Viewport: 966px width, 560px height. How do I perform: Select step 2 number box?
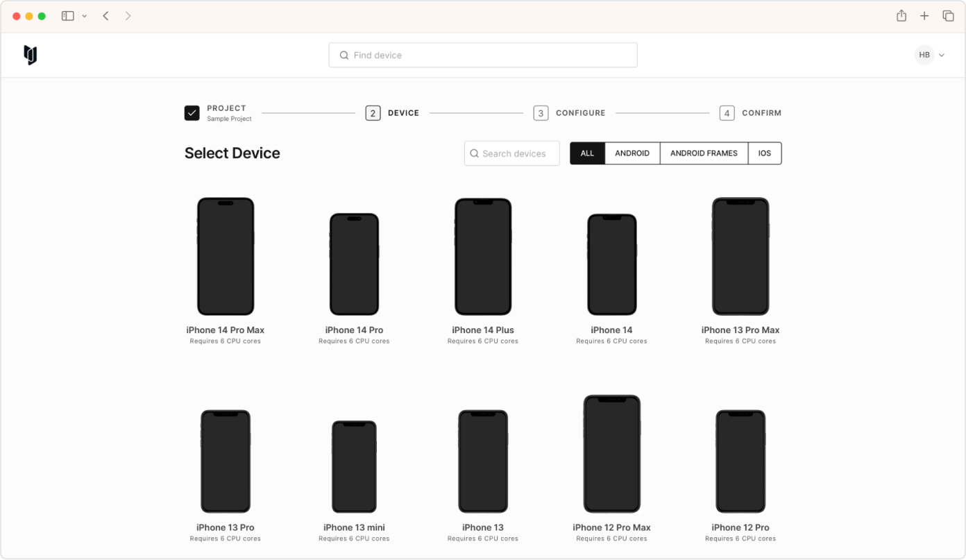(x=373, y=113)
